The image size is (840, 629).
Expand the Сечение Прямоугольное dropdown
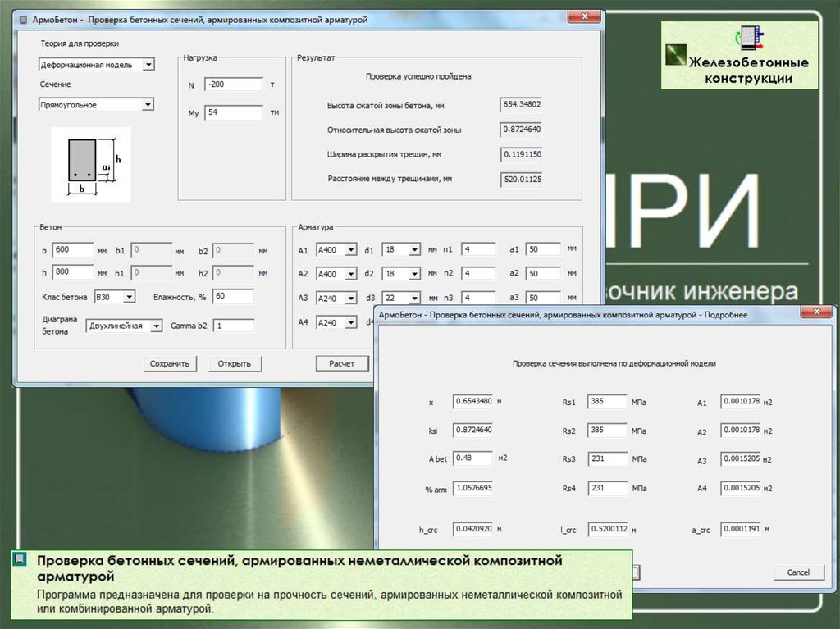pyautogui.click(x=148, y=105)
